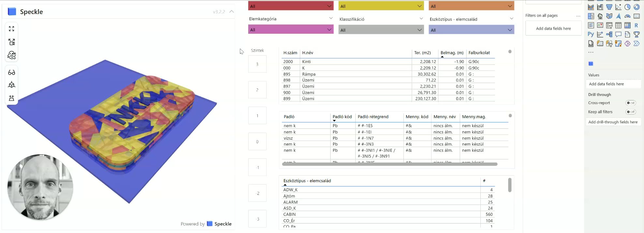Click Add data fields here under Values
This screenshot has height=233, width=644.
coord(613,84)
